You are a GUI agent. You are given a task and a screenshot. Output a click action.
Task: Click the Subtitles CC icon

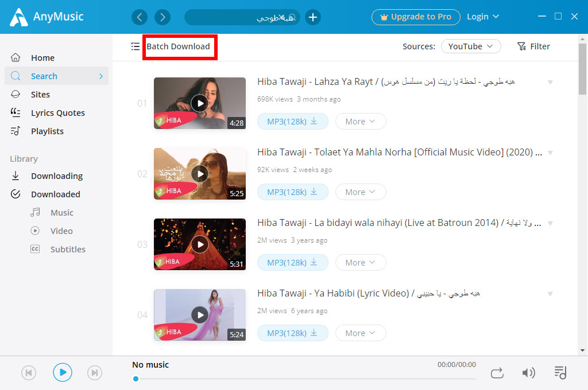(35, 249)
